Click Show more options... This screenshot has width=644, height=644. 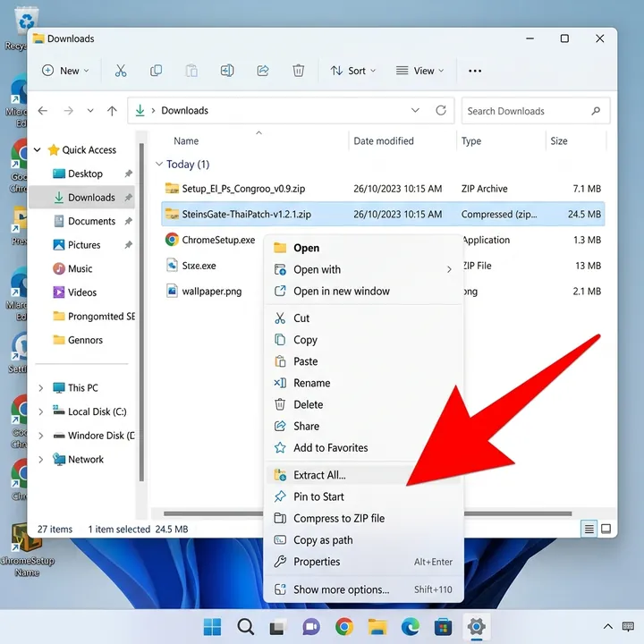363,589
